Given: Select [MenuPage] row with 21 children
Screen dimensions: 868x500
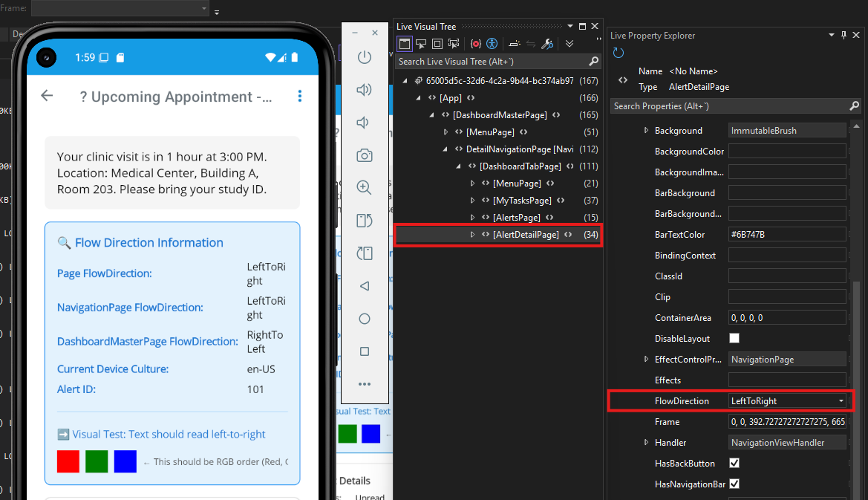Looking at the screenshot, I should (517, 184).
